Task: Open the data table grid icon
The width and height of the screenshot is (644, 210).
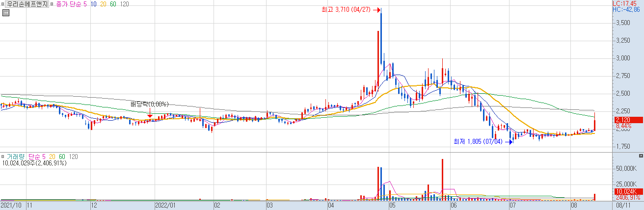Action: pos(5,13)
